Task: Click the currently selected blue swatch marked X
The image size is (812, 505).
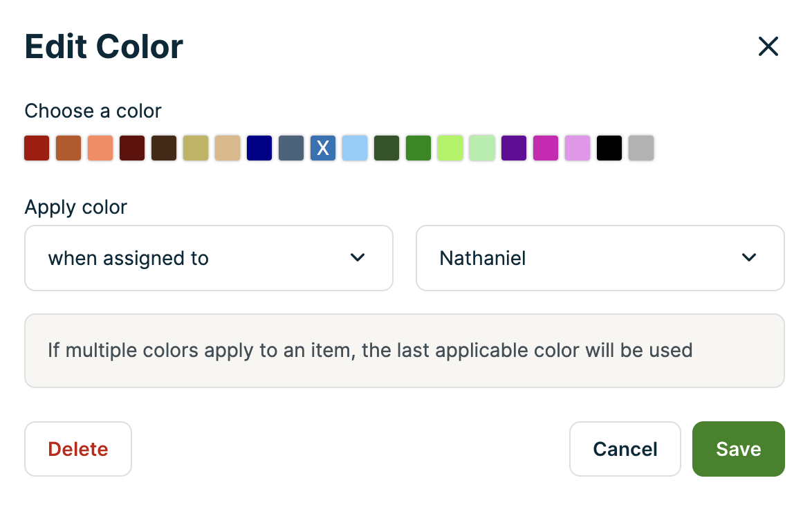Action: point(323,147)
